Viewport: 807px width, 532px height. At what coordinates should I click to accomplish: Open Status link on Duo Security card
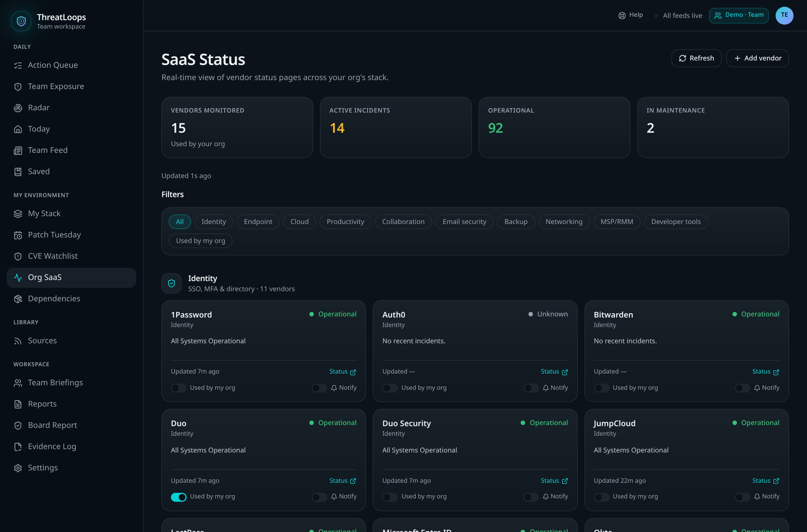tap(554, 481)
